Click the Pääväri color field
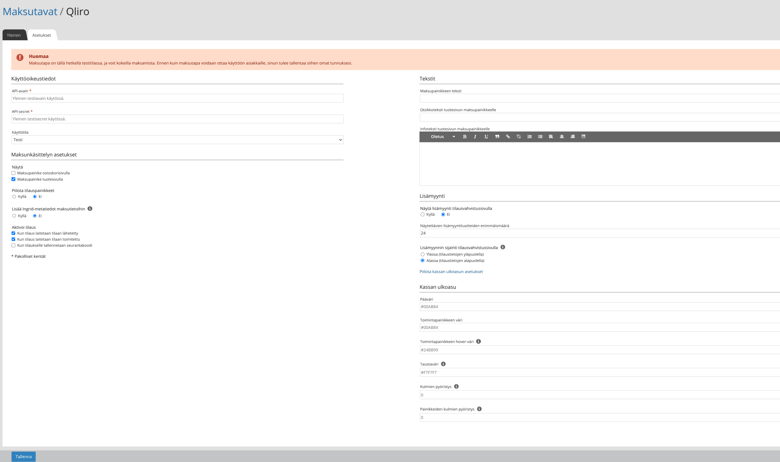Image resolution: width=780 pixels, height=462 pixels. tap(600, 307)
